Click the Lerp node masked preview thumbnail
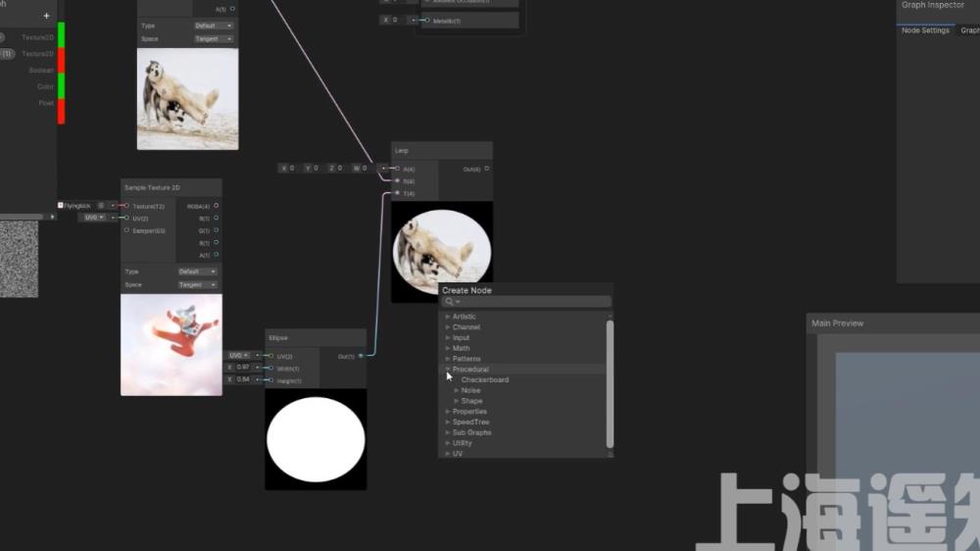This screenshot has width=980, height=551. 442,252
